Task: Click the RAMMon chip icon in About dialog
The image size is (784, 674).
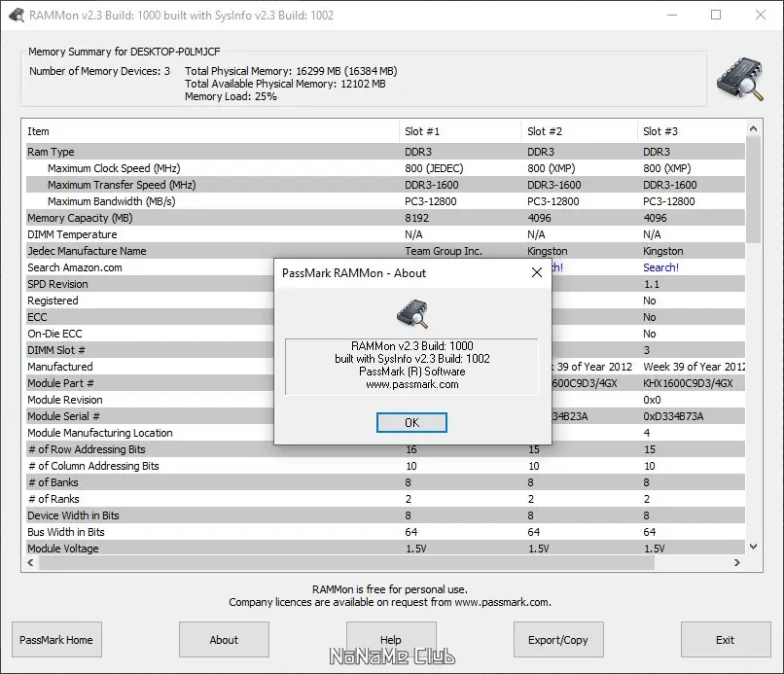Action: 412,313
